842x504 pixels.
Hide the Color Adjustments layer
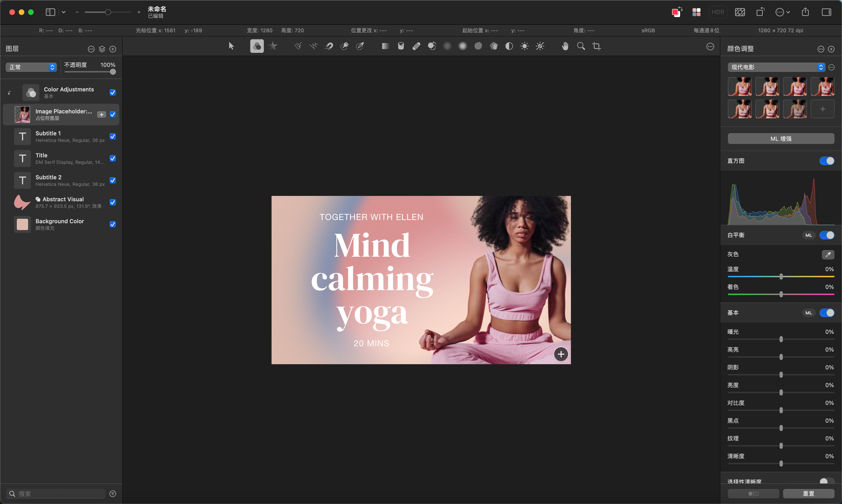click(113, 92)
